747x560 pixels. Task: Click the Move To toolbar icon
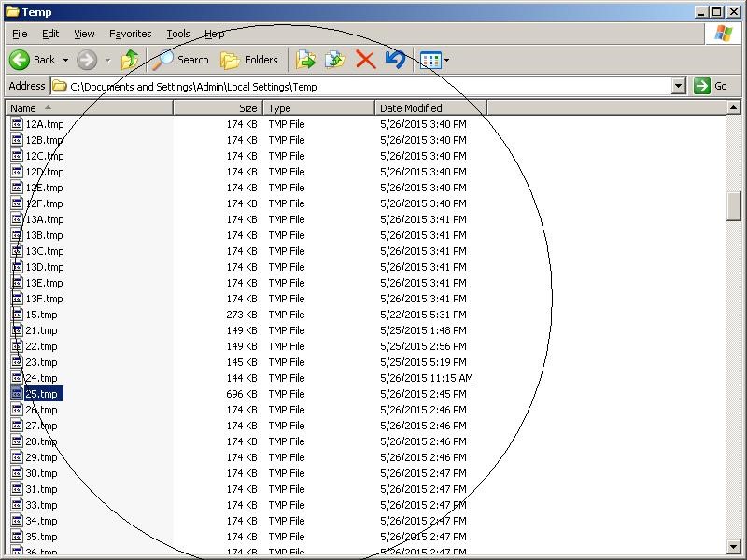click(305, 60)
